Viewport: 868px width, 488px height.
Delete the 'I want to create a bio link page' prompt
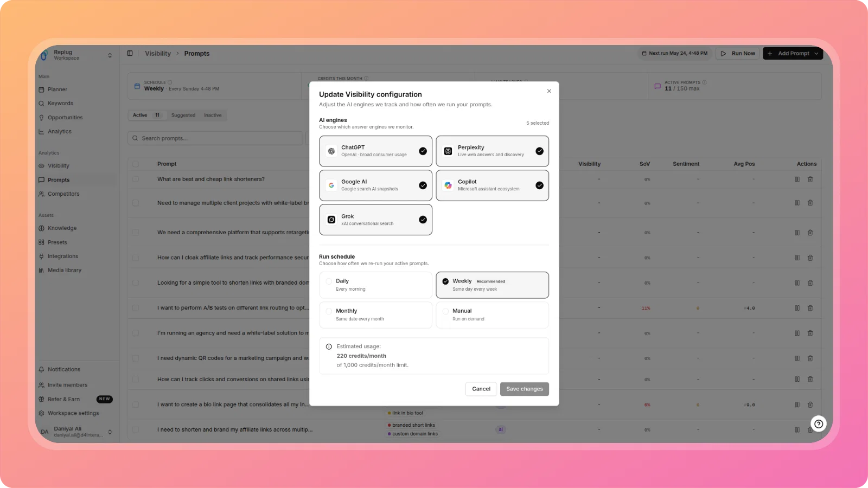coord(810,404)
